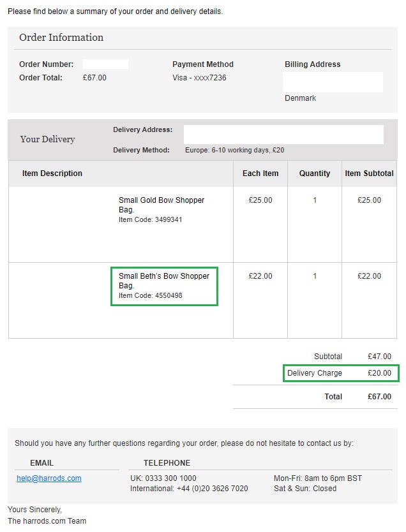
Task: Click the help@harrods.com email link
Action: point(49,478)
